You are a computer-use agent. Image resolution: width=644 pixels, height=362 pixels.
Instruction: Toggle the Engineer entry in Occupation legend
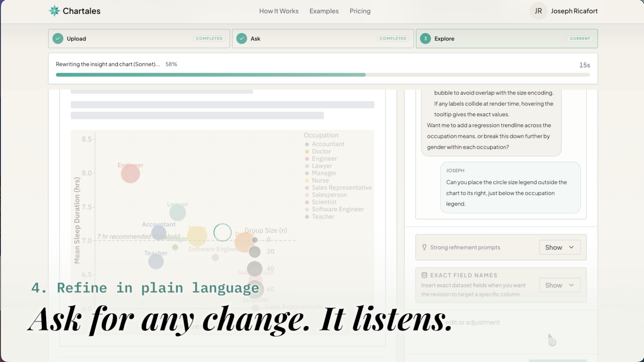point(324,159)
